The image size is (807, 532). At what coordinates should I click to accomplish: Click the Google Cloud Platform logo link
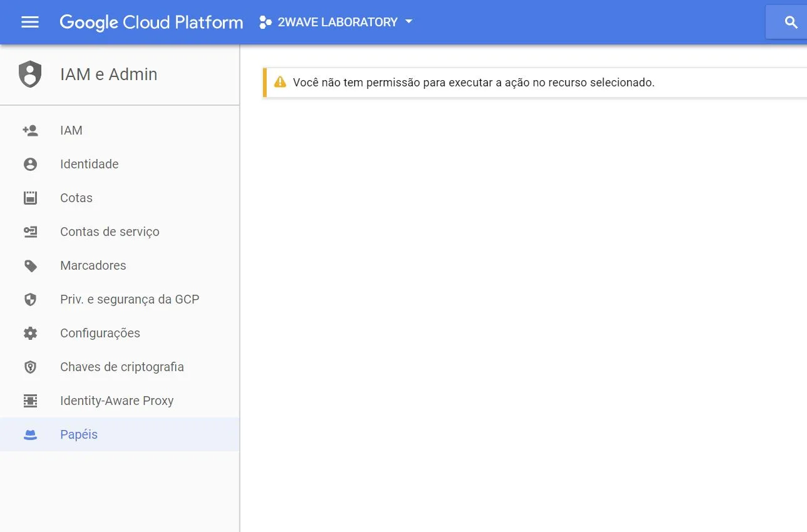152,23
